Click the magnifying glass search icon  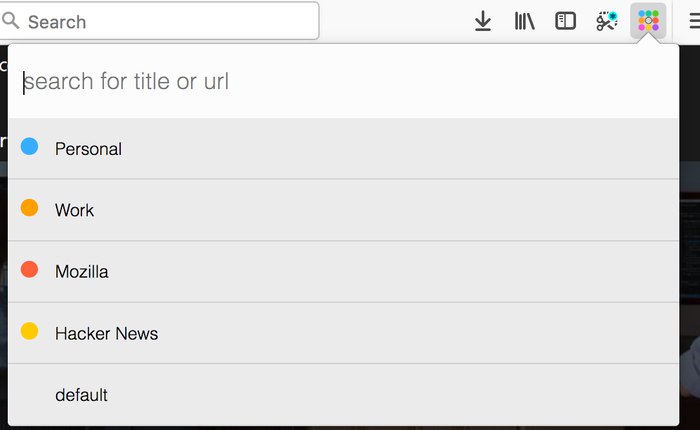pos(10,21)
